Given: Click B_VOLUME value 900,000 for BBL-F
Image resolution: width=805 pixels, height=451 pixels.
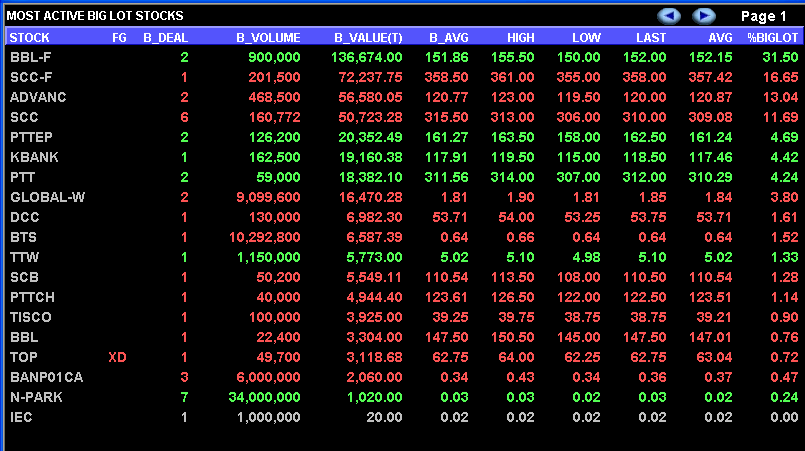Looking at the screenshot, I should (274, 57).
